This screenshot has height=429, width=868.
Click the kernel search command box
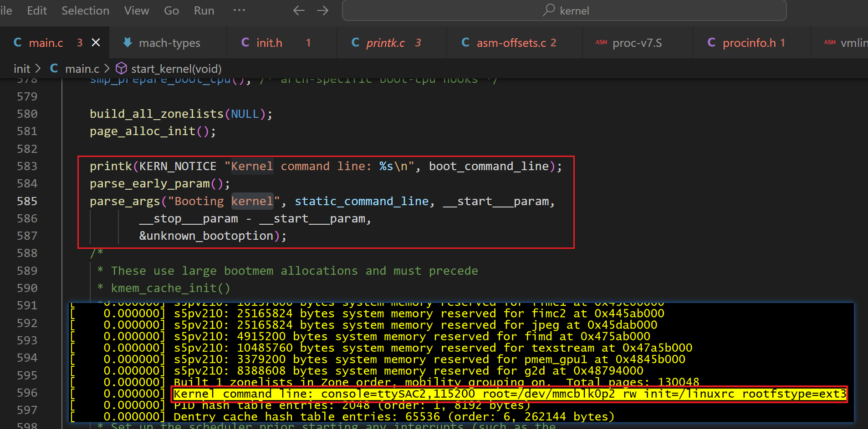(564, 10)
